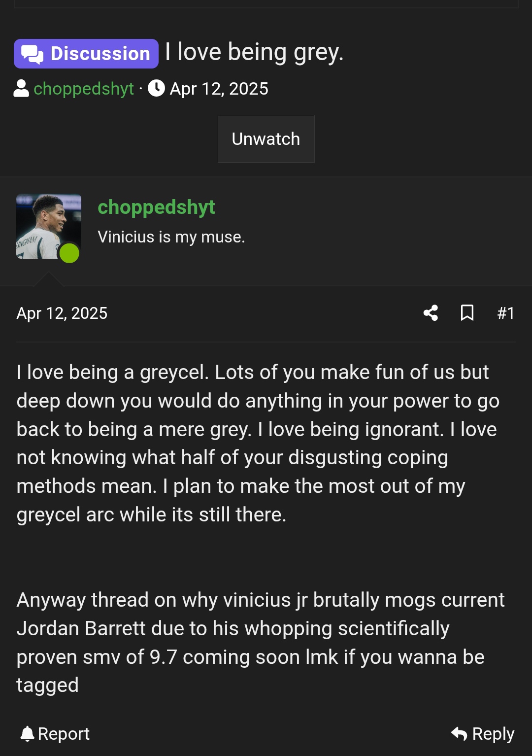532x756 pixels.
Task: Click the post timestamp above message body
Action: [62, 313]
